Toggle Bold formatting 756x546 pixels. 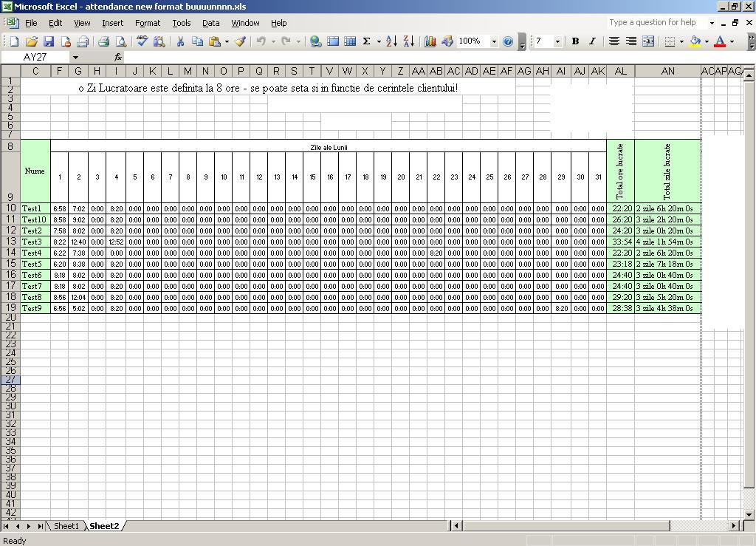[x=575, y=41]
